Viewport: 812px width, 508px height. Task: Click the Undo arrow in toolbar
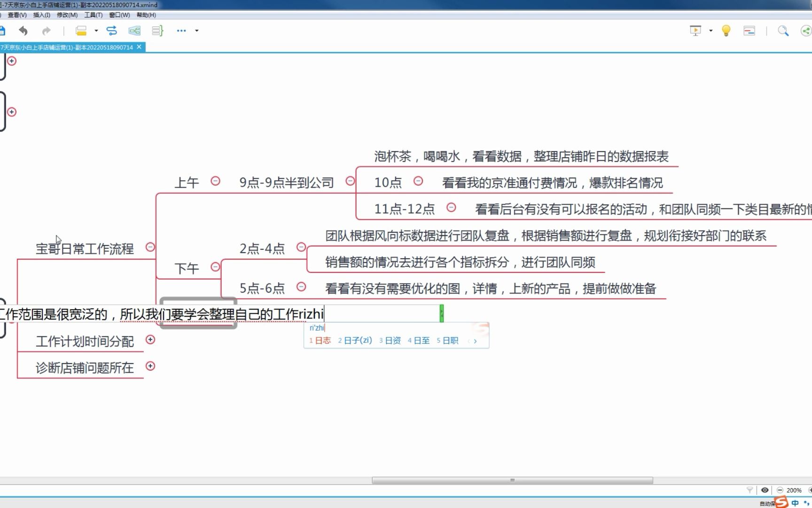pyautogui.click(x=23, y=31)
